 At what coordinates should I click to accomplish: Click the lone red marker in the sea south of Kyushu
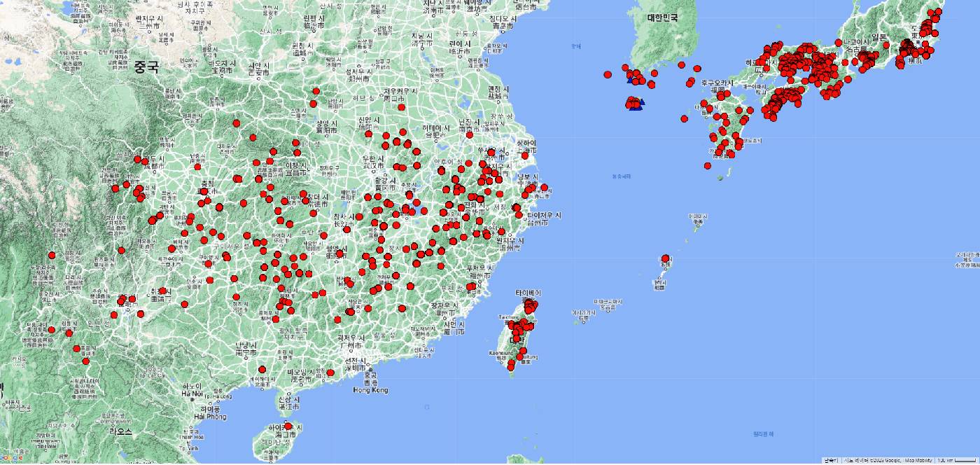708,166
